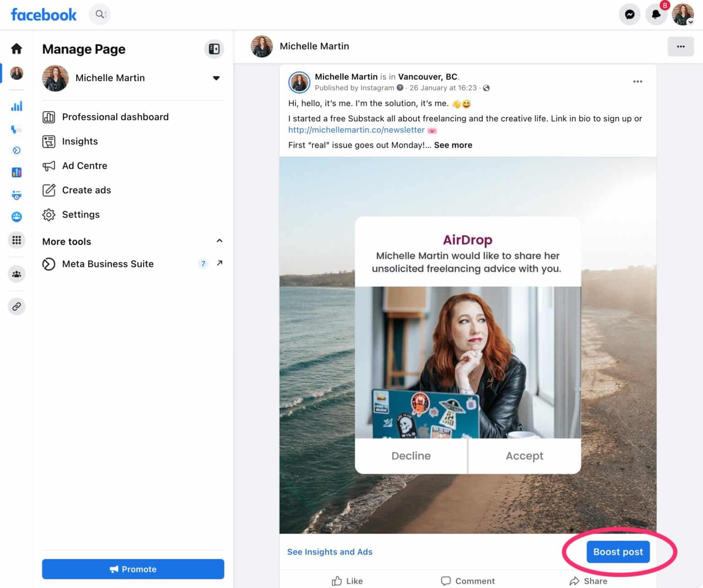Collapse the More tools section
Viewport: 703px width, 588px height.
[220, 241]
